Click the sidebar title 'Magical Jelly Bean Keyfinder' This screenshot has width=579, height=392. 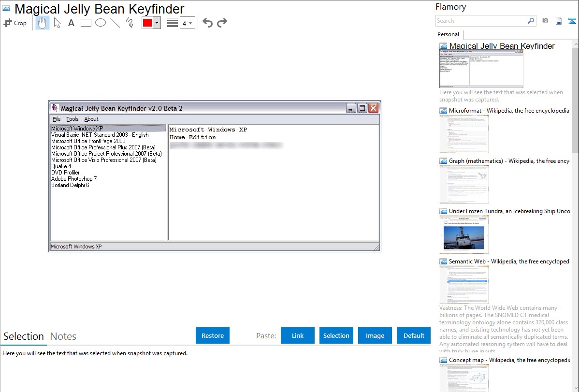(502, 46)
